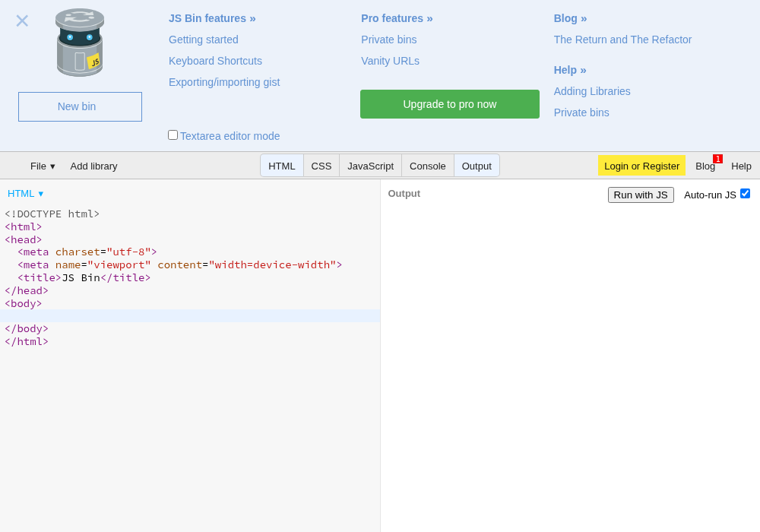760x532 pixels.
Task: Click the meta charset="utf-8" line
Action: 87,252
